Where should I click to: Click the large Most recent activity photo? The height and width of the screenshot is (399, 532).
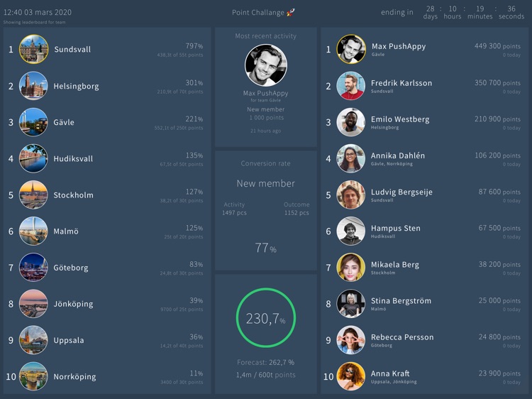point(266,65)
